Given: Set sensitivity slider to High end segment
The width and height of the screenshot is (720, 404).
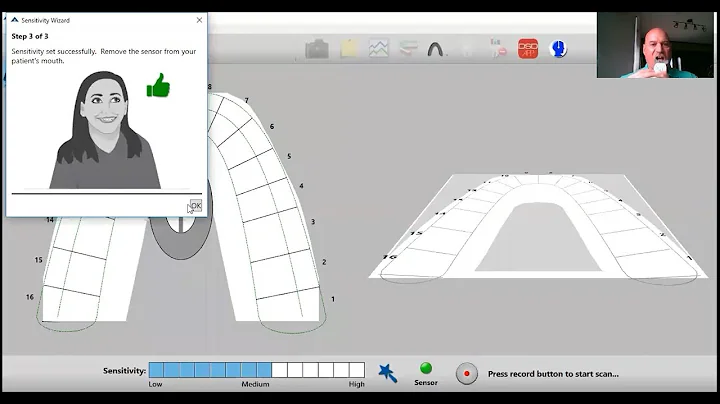Looking at the screenshot, I should [357, 370].
